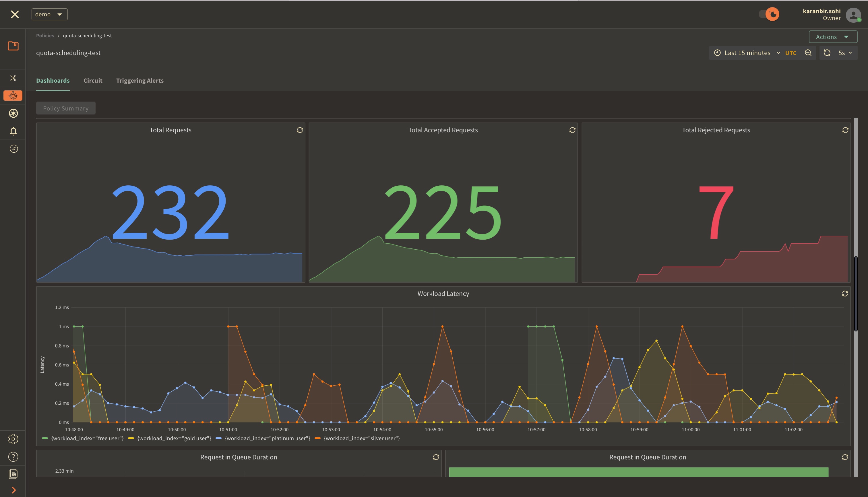Click the zoom out magnifier next to UTC
Screen dimensions: 868x497
tap(808, 53)
